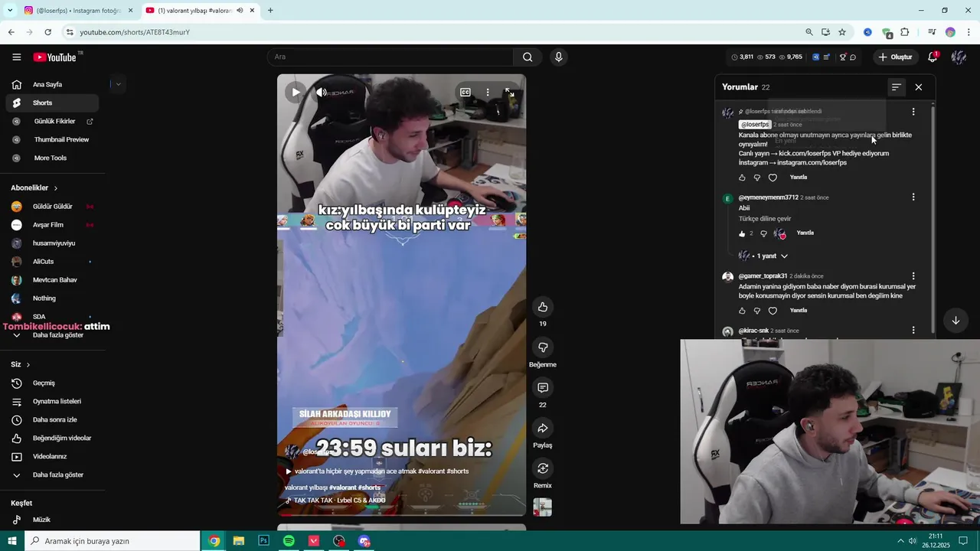980x551 pixels.
Task: Open Ana Sayfa in the sidebar
Action: point(52,84)
